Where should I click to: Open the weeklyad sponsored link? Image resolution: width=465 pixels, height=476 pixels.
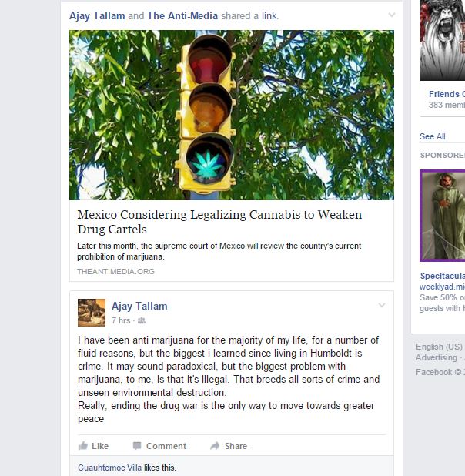click(x=442, y=287)
